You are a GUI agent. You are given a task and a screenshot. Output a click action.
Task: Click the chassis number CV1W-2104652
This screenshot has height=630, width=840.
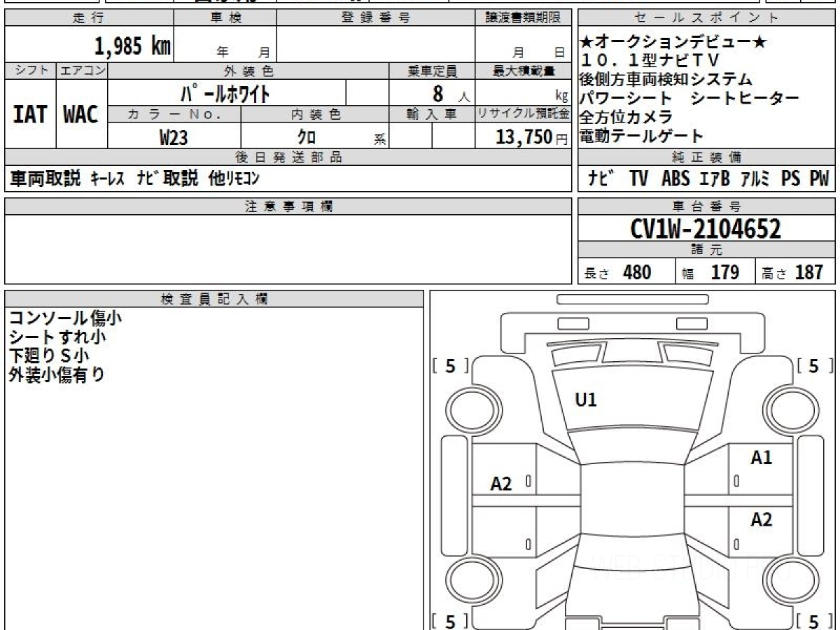tap(706, 228)
